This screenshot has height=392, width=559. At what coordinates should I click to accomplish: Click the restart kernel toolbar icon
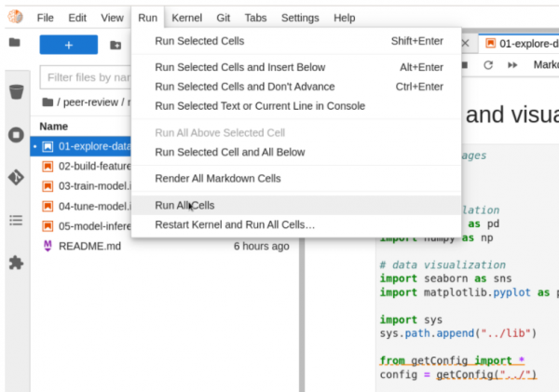[488, 65]
